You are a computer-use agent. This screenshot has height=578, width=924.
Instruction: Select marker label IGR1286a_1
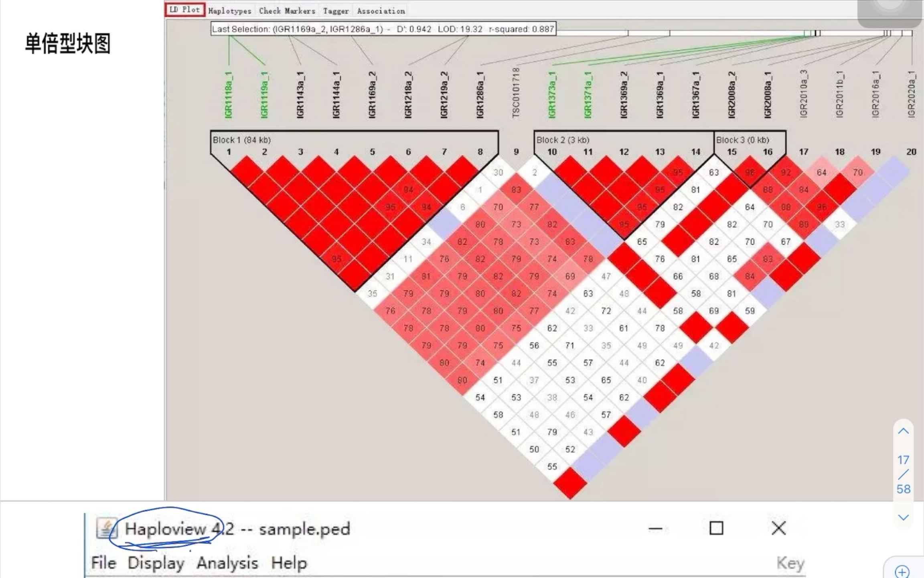[480, 95]
